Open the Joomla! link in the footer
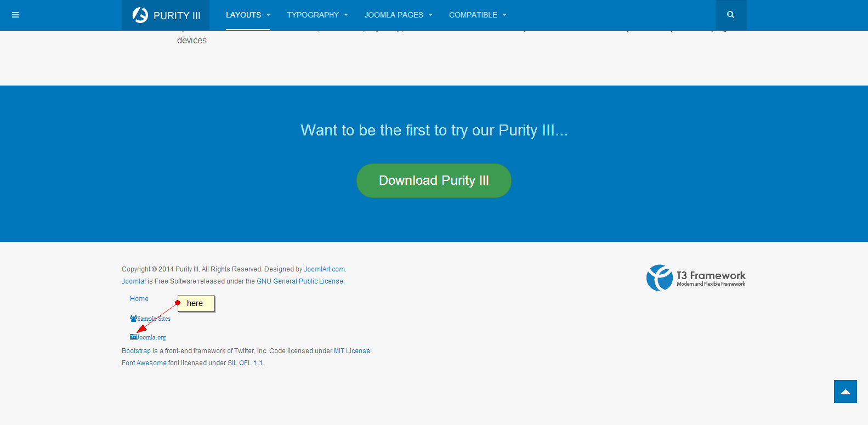Screen dimensions: 868x425 (134, 281)
